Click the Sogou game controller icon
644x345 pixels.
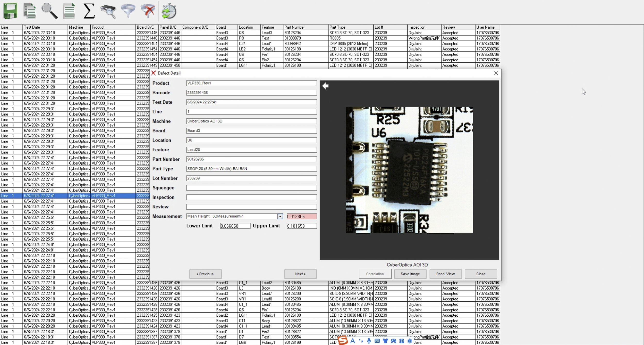[393, 341]
